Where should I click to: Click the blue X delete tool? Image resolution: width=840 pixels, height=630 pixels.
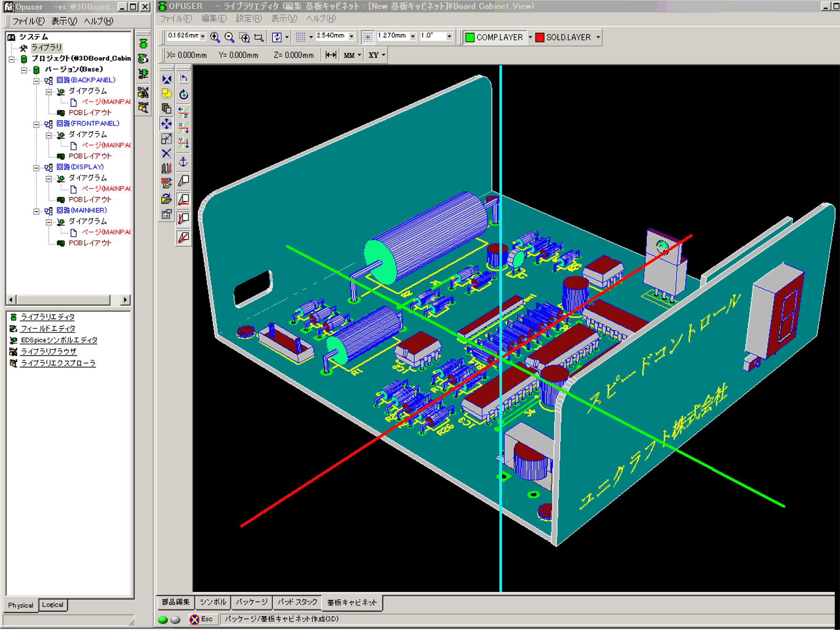(166, 153)
